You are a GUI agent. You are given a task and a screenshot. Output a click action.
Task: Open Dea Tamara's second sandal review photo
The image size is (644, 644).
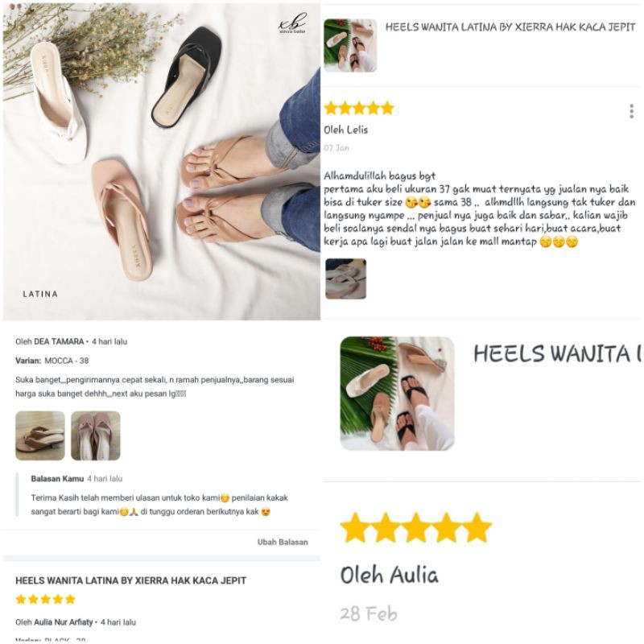pyautogui.click(x=95, y=436)
